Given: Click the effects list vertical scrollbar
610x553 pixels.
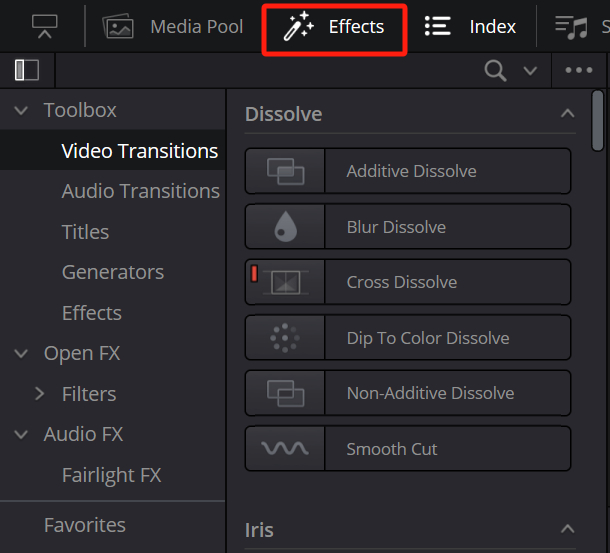Looking at the screenshot, I should pyautogui.click(x=598, y=120).
